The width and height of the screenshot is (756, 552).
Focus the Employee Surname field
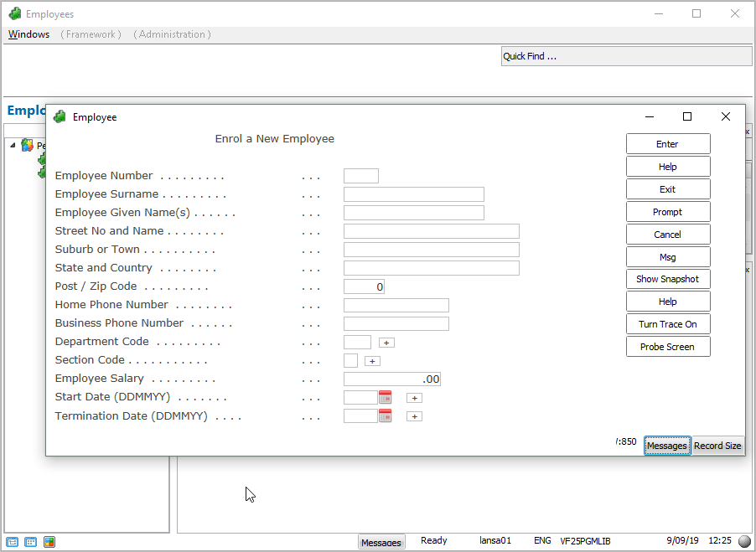coord(414,194)
